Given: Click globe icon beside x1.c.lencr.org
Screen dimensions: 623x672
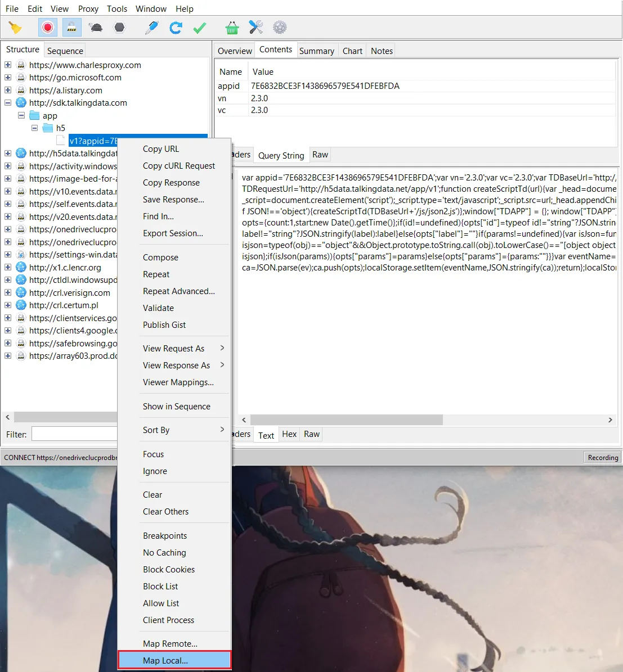Looking at the screenshot, I should (x=21, y=268).
